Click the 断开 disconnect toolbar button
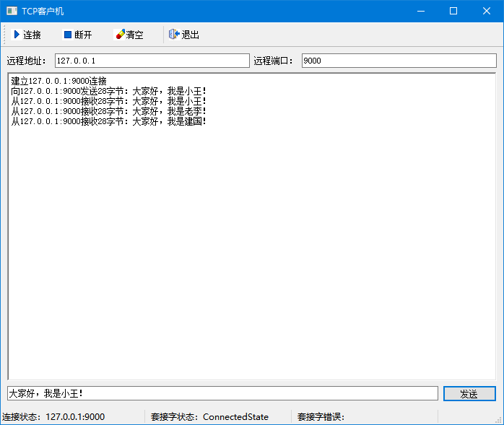 tap(78, 35)
